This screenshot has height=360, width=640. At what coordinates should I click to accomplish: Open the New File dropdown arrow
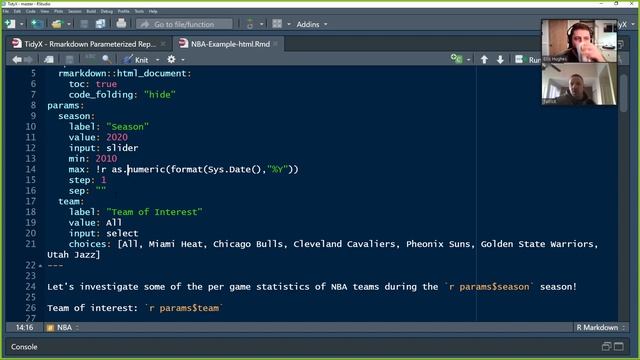(22, 24)
